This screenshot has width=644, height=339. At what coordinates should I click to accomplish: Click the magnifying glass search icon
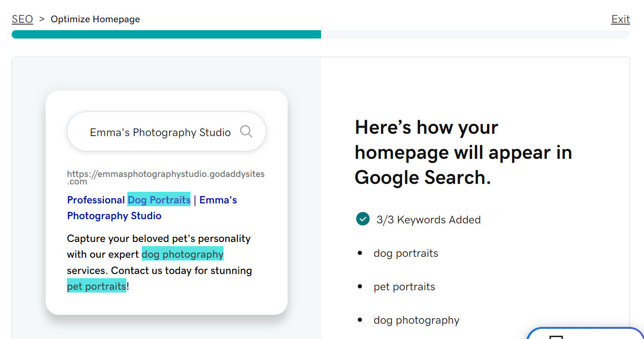coord(246,131)
